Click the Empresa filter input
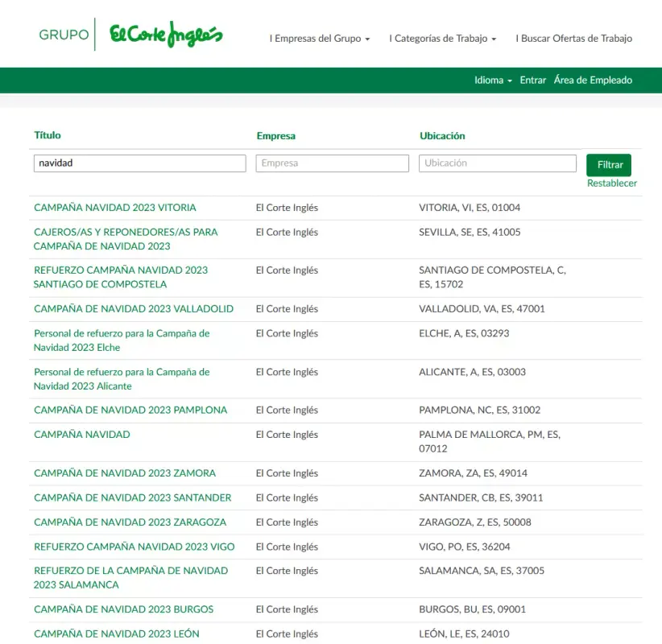The height and width of the screenshot is (644, 662). point(332,163)
